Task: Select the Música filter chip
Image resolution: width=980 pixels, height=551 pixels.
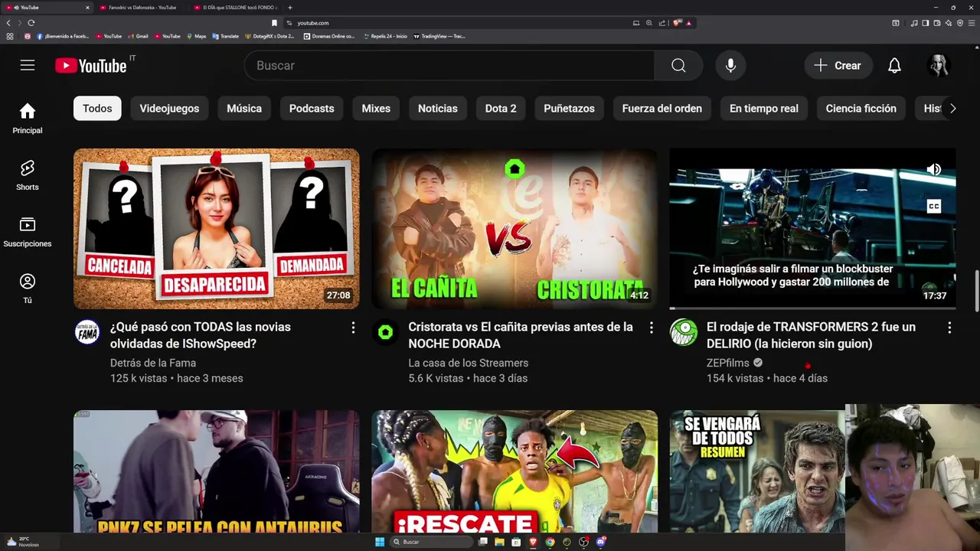Action: coord(244,109)
